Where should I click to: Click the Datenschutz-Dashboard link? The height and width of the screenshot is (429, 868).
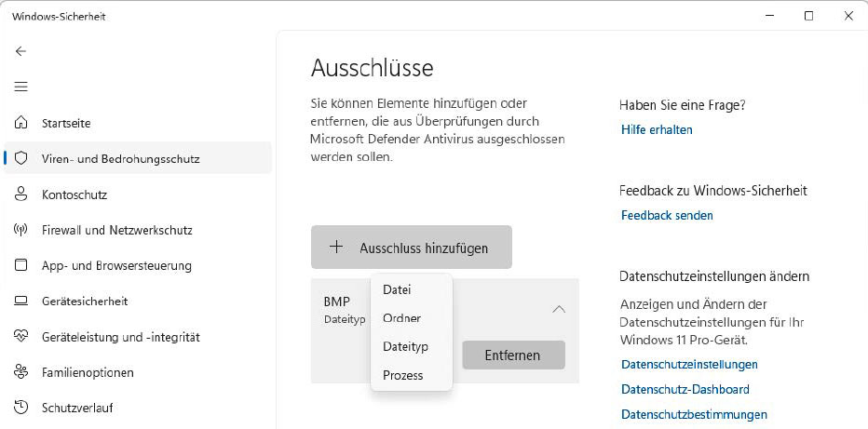click(685, 390)
